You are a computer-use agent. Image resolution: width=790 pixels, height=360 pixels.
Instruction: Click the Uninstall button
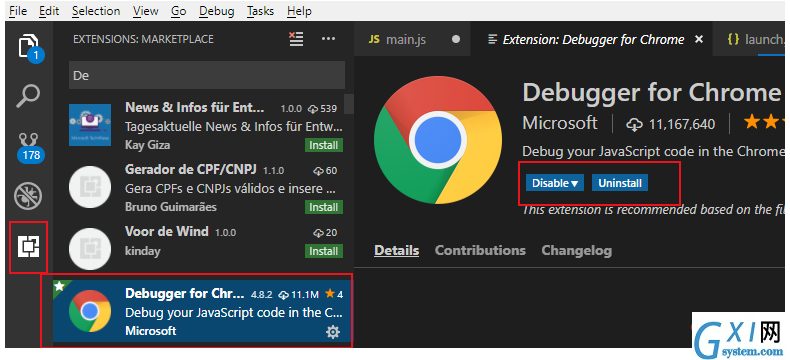620,183
